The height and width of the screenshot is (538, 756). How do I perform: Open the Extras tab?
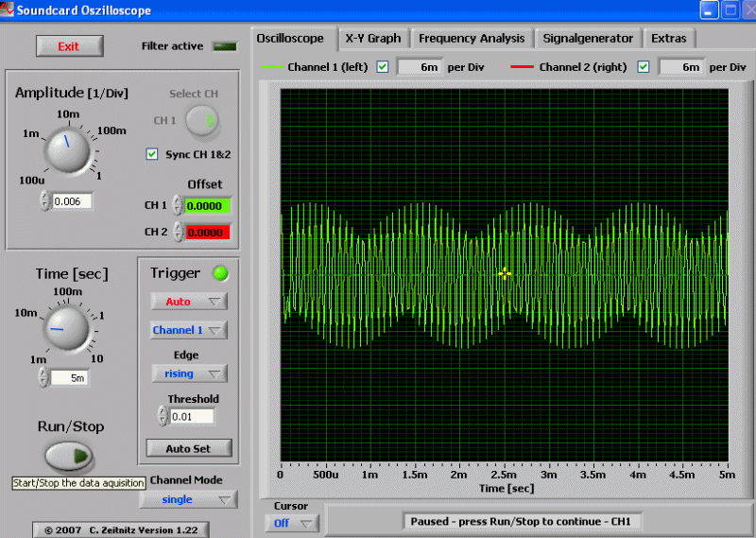(669, 38)
